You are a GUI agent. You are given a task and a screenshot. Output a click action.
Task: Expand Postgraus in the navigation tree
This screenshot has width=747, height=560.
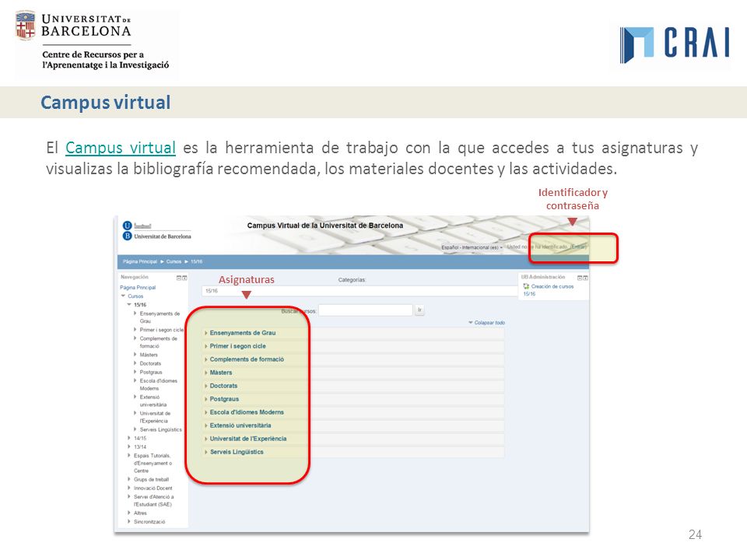[135, 373]
